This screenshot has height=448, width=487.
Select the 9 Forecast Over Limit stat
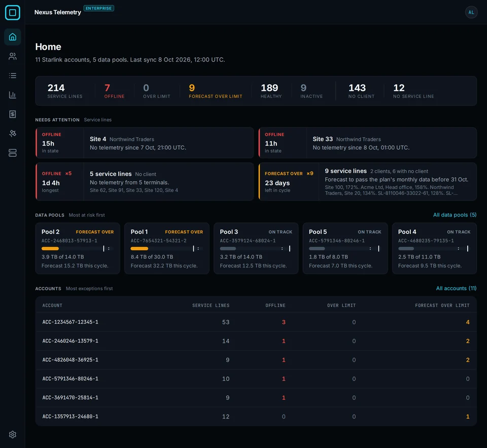[x=215, y=91]
